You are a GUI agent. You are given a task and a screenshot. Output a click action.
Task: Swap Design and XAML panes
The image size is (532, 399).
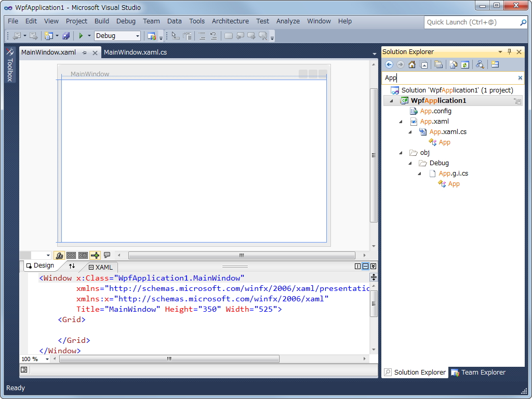(72, 266)
